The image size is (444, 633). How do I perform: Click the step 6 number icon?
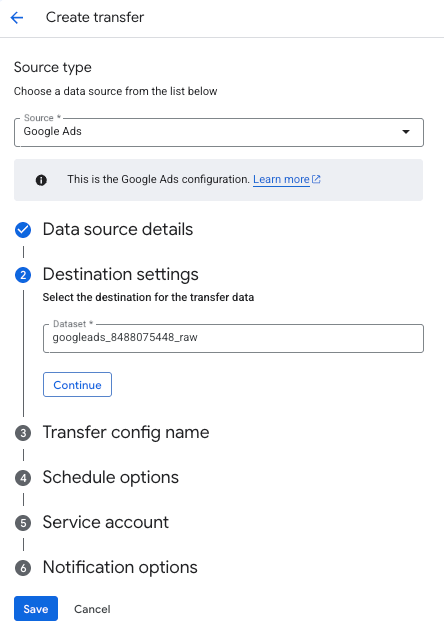pos(23,568)
